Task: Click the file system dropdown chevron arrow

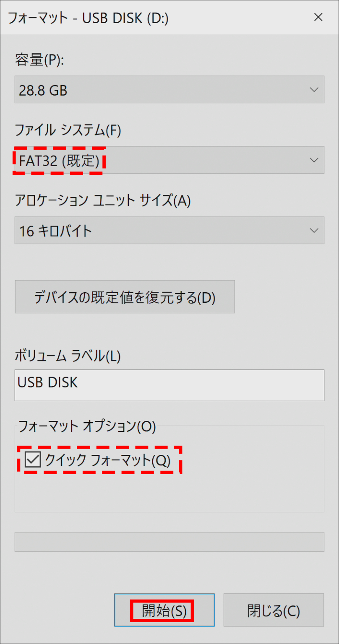Action: 313,160
